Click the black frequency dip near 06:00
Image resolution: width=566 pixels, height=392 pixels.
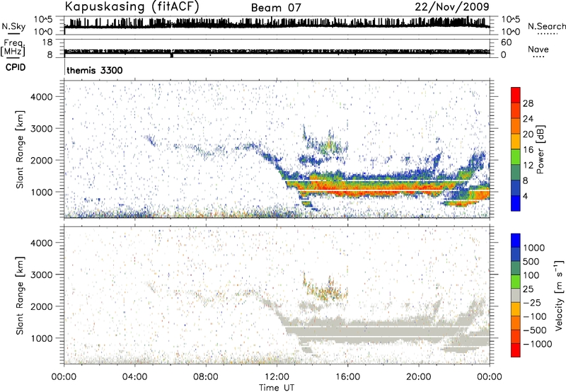pyautogui.click(x=171, y=55)
